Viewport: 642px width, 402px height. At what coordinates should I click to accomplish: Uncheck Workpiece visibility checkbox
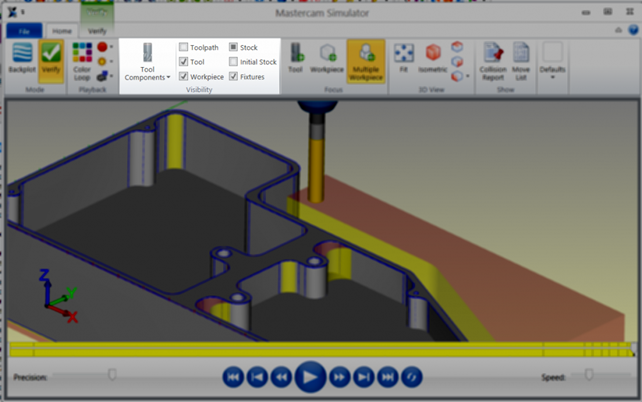[x=183, y=77]
